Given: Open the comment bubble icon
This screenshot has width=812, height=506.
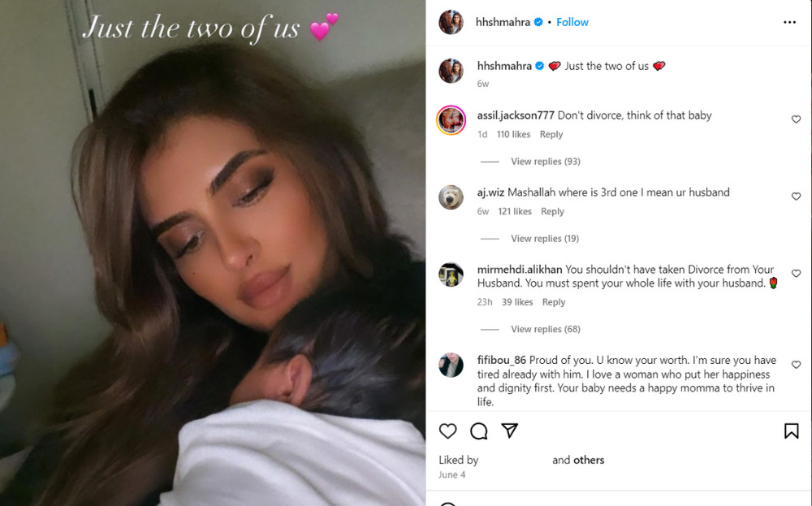Looking at the screenshot, I should tap(478, 431).
